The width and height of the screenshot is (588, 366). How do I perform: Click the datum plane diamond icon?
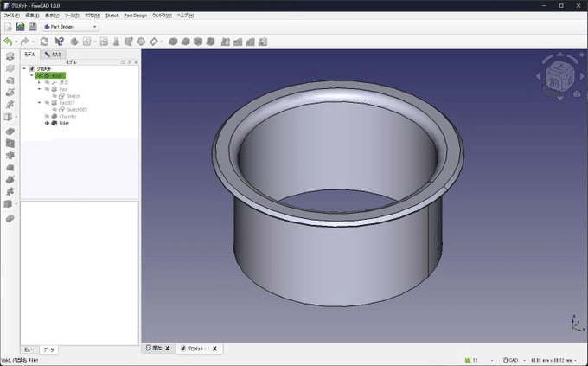click(x=153, y=42)
